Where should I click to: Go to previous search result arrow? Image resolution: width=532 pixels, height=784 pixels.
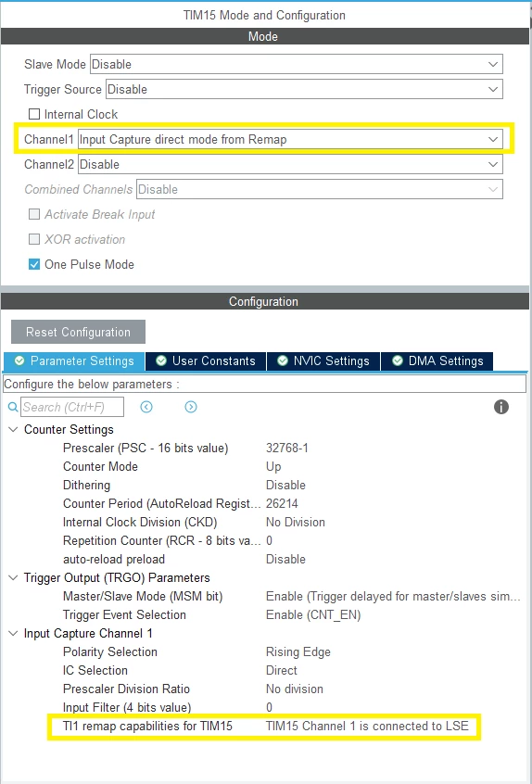point(146,407)
